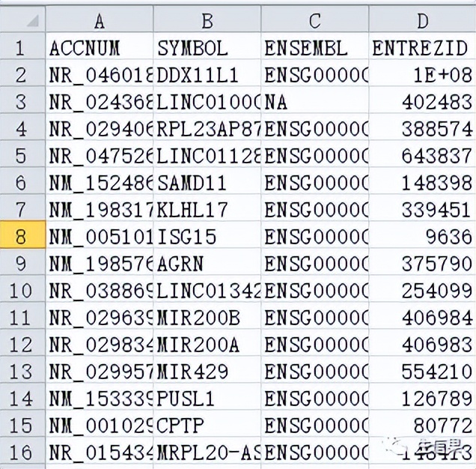Select accession cell NR_029834

click(x=100, y=343)
